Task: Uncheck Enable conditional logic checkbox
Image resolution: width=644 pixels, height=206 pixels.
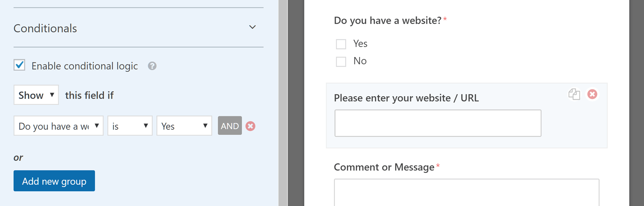Action: tap(19, 65)
